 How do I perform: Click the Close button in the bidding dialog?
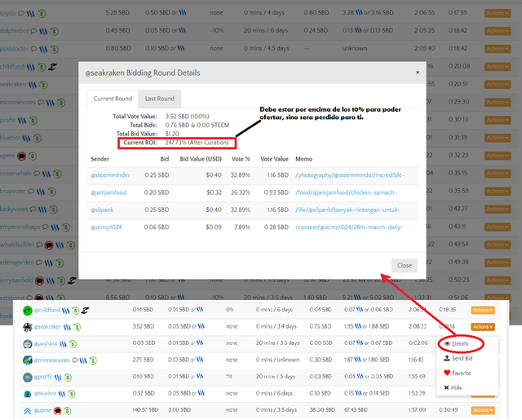405,265
